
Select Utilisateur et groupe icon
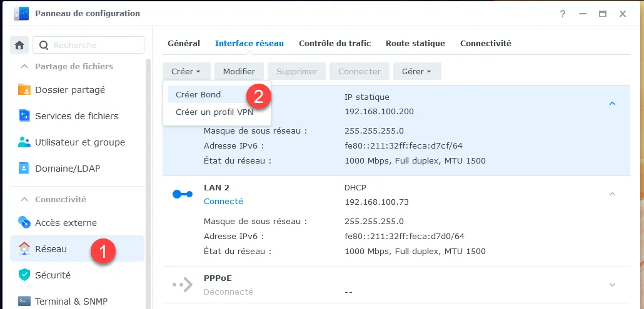coord(24,142)
